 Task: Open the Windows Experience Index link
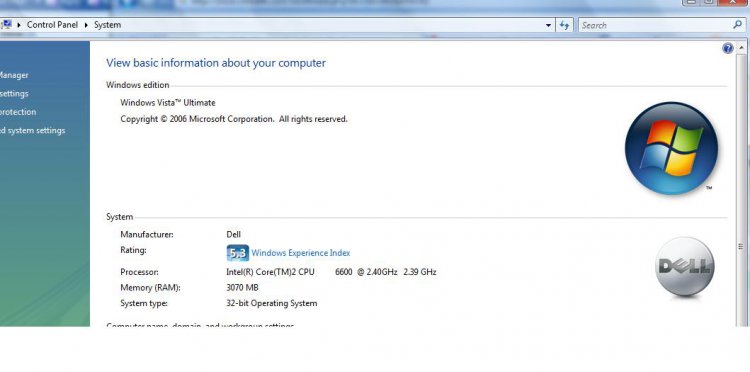tap(301, 253)
